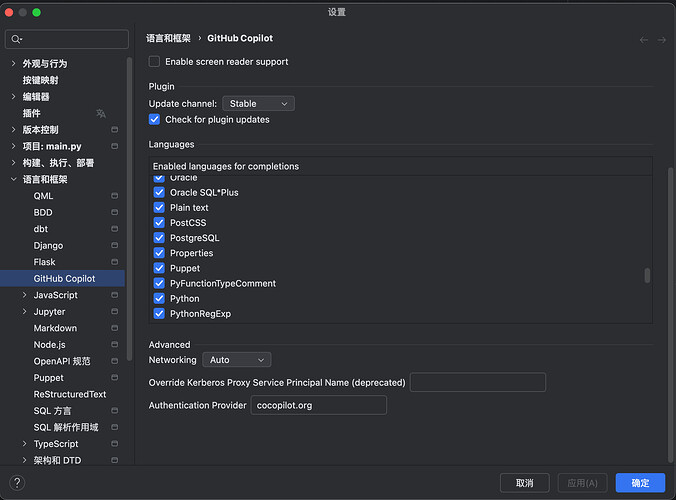The width and height of the screenshot is (676, 500).
Task: Expand TypeScript subtree arrow
Action: [x=25, y=444]
